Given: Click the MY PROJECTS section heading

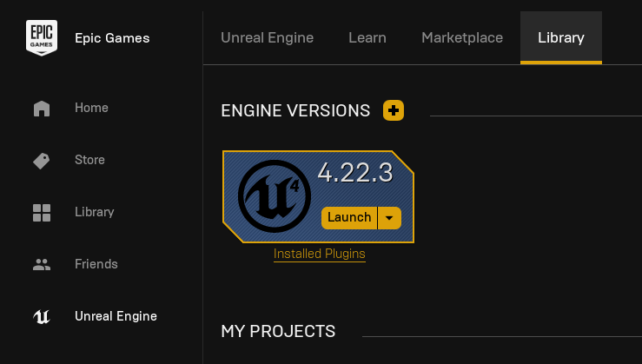Looking at the screenshot, I should coord(278,331).
